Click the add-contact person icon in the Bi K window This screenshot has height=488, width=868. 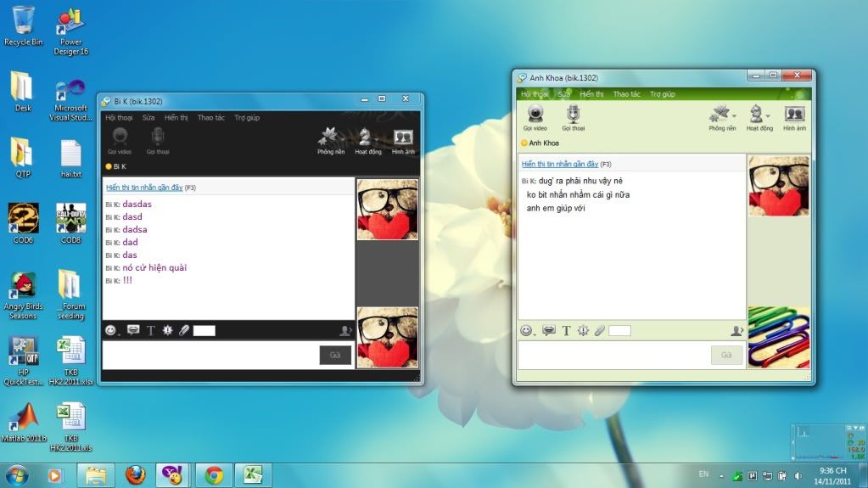345,331
